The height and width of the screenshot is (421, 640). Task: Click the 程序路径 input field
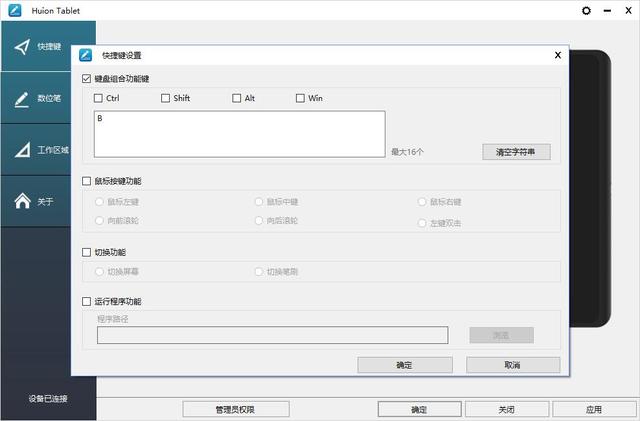[x=273, y=335]
